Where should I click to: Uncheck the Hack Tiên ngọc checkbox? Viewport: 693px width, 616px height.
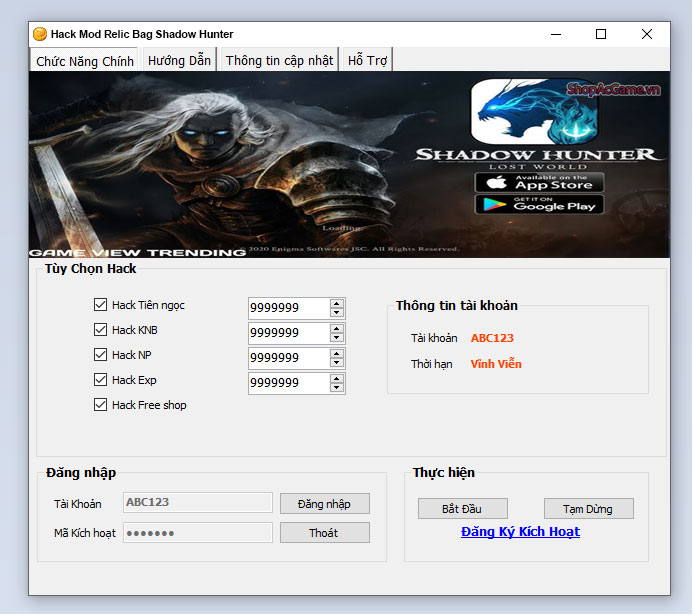coord(100,304)
